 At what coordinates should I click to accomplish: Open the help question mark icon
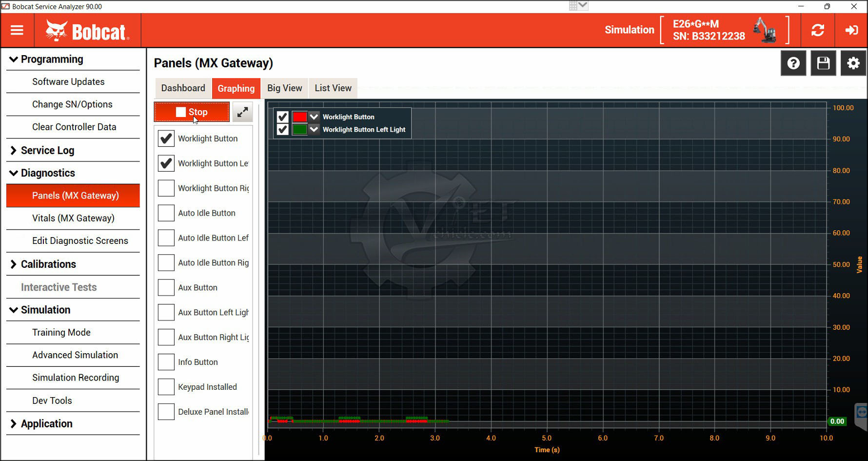793,63
